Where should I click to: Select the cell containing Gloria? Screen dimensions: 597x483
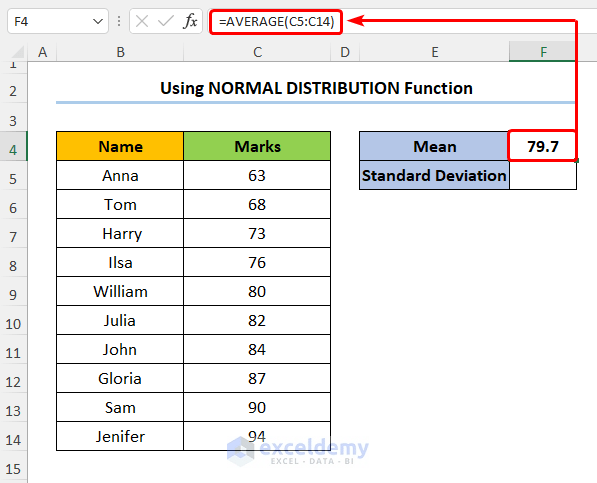120,378
